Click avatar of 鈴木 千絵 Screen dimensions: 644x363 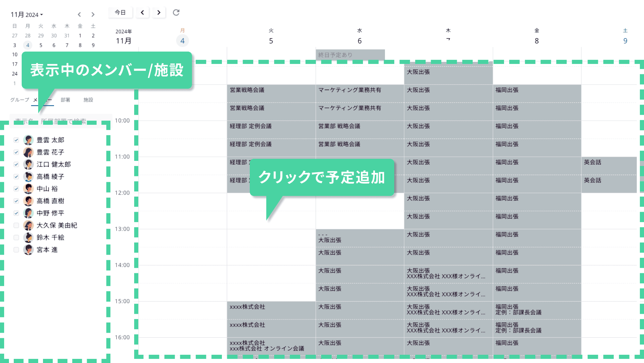pyautogui.click(x=28, y=238)
